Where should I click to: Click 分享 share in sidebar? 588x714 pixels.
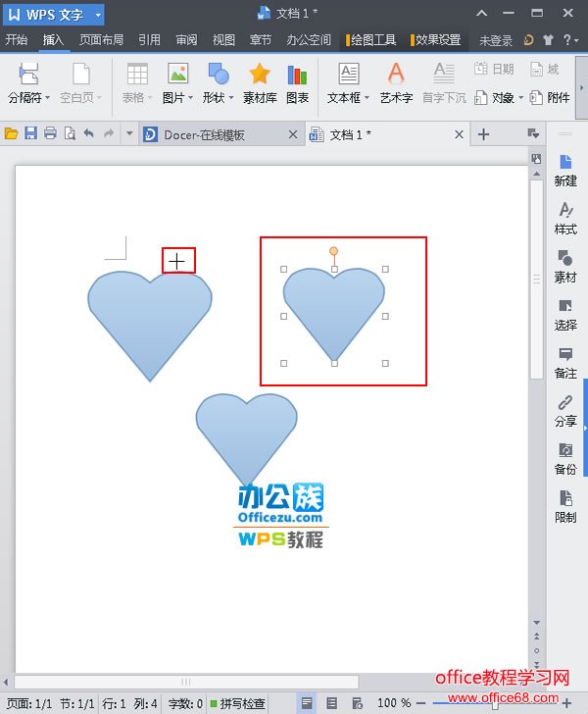tap(565, 411)
